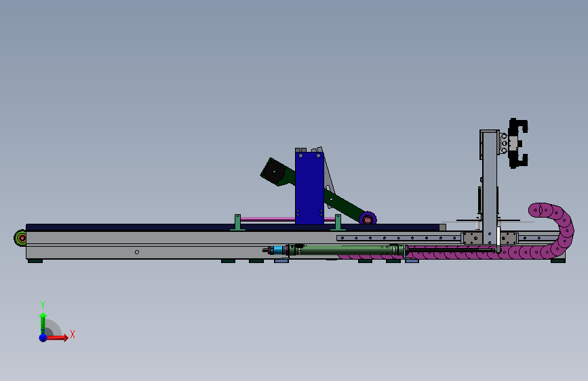The height and width of the screenshot is (381, 588).
Task: Click the black motor disc on tilted arm
Action: click(x=274, y=172)
